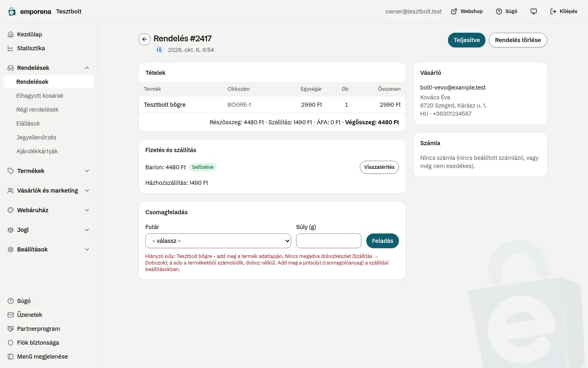Expand the Beállítások section chevron
The height and width of the screenshot is (368, 588).
click(x=87, y=249)
